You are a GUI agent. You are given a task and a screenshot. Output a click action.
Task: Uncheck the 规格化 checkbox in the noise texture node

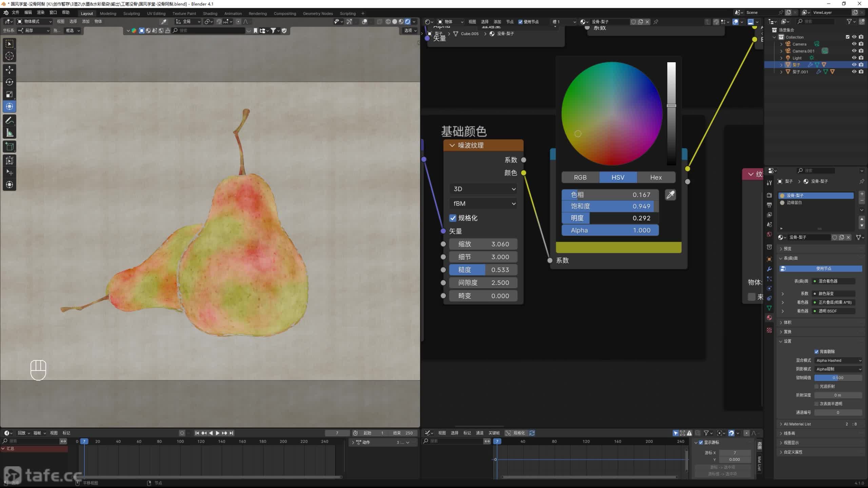(453, 218)
